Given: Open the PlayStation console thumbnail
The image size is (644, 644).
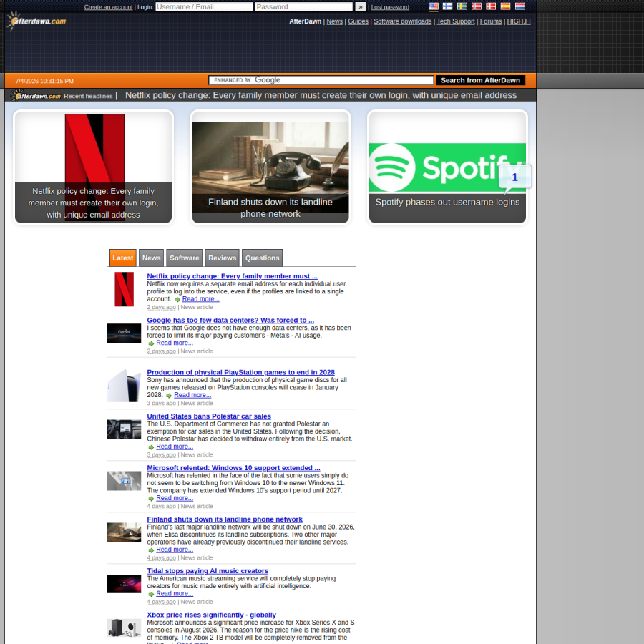Looking at the screenshot, I should (124, 385).
